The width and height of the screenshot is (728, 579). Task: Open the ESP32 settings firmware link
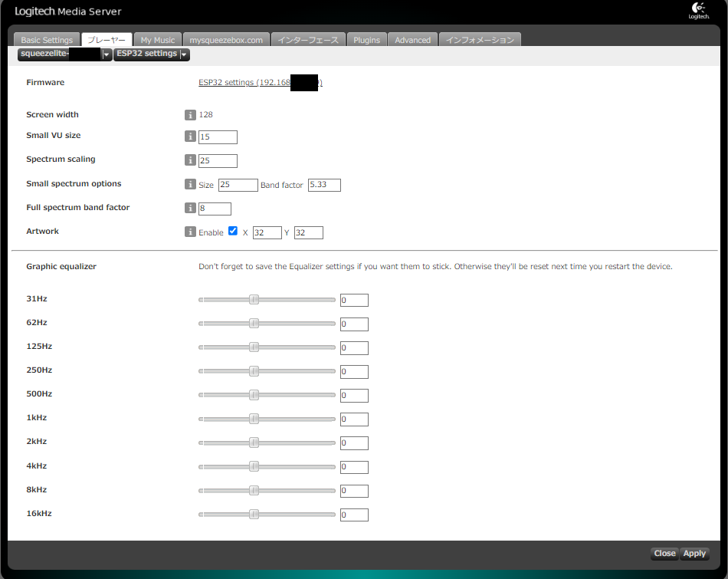click(x=261, y=82)
